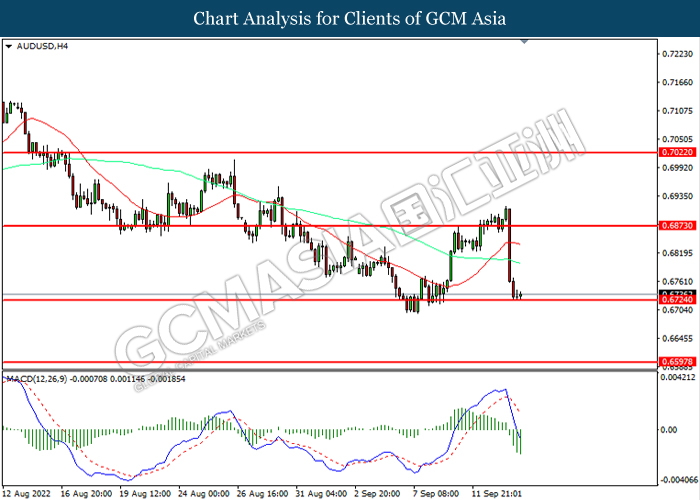Image resolution: width=700 pixels, height=500 pixels.
Task: Click the 0.70505 price axis value
Action: coord(678,139)
